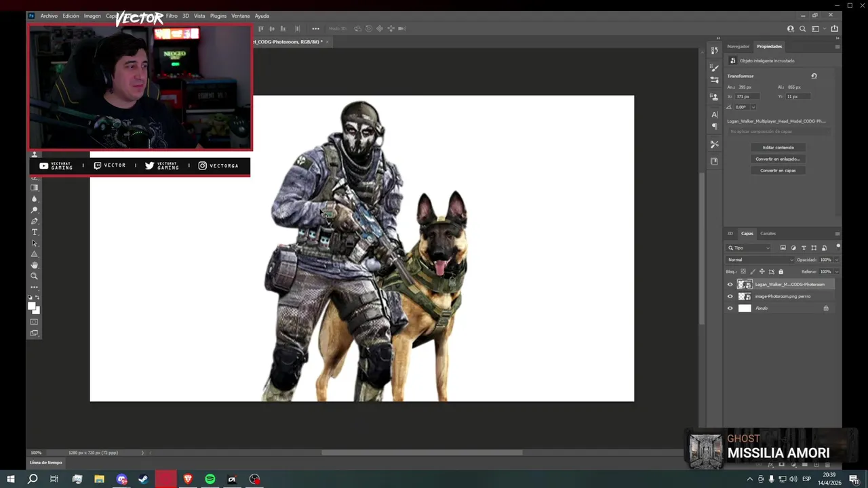The image size is (868, 488).
Task: Open the Character panel icon
Action: pyautogui.click(x=714, y=115)
